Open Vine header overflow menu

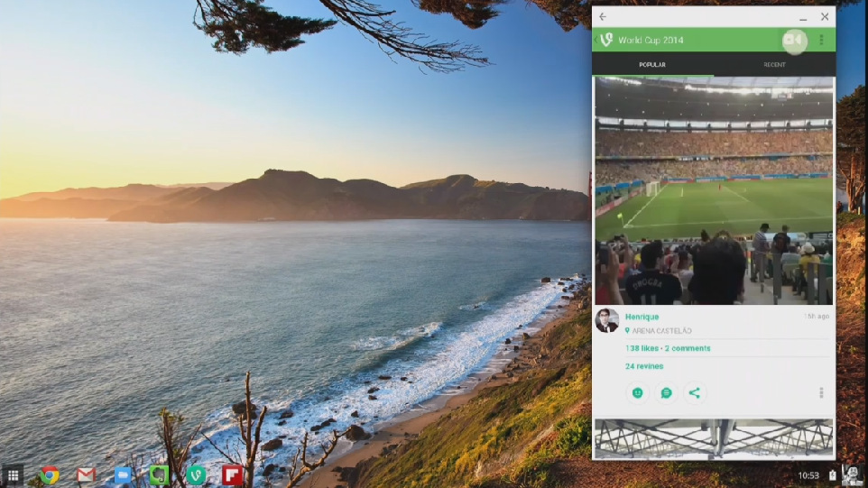pyautogui.click(x=821, y=40)
